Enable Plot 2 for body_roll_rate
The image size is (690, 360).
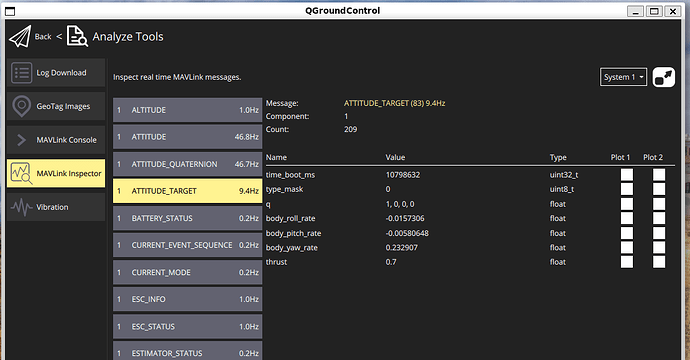pyautogui.click(x=659, y=218)
